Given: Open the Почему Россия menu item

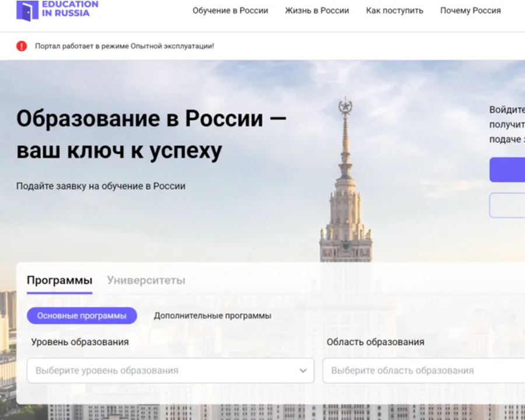Looking at the screenshot, I should tap(470, 10).
